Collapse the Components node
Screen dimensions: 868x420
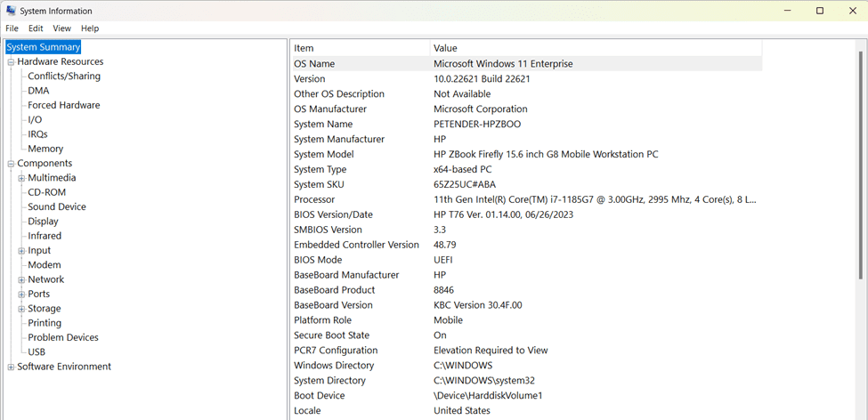(x=11, y=163)
